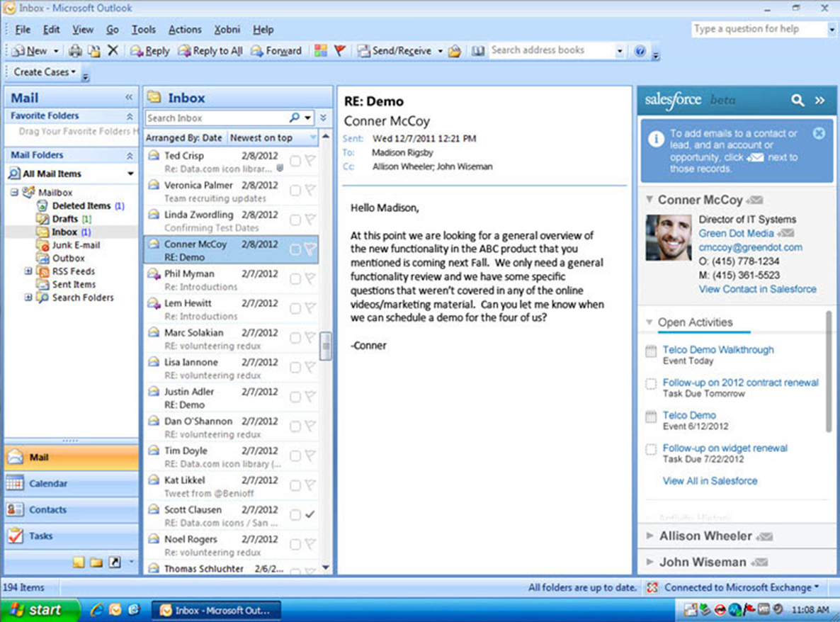Check the Follow-up on widget renewal task

click(x=651, y=449)
